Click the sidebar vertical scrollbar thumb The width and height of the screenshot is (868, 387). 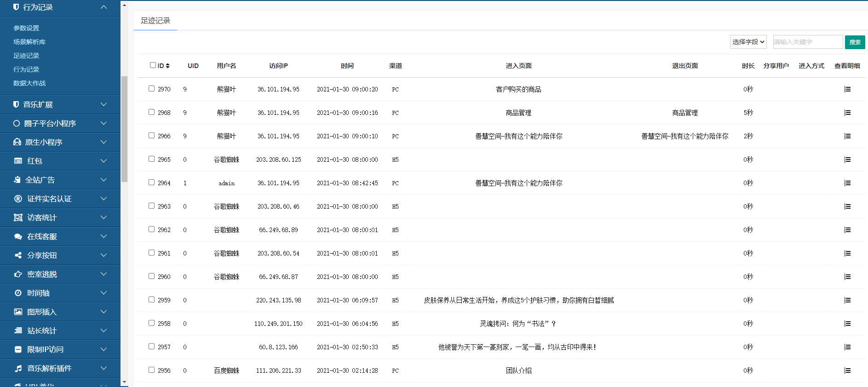click(124, 129)
